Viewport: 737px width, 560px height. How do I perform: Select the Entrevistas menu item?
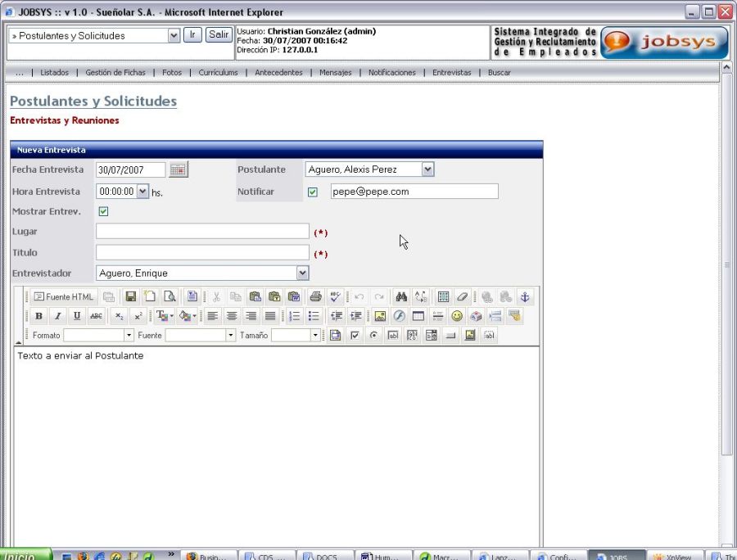451,73
